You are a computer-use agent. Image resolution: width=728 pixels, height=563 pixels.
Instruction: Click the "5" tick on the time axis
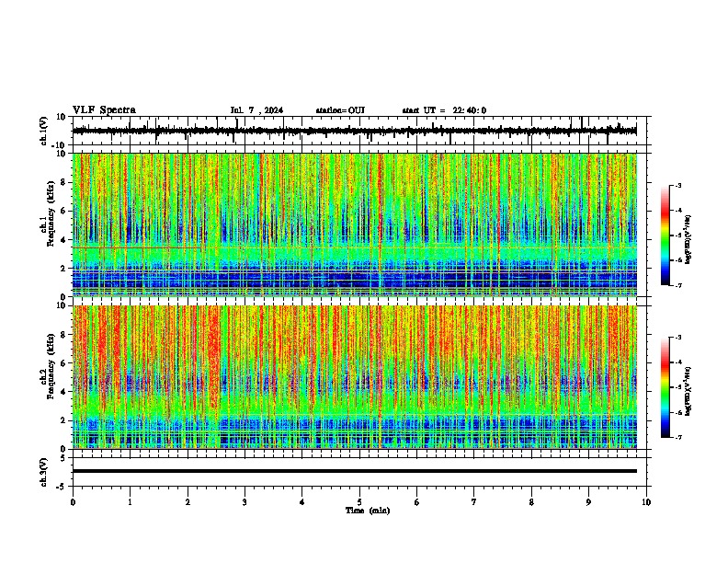point(359,502)
